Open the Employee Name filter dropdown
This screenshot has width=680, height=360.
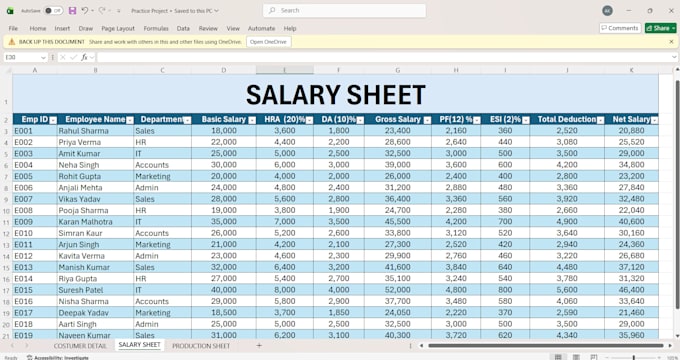(x=130, y=120)
